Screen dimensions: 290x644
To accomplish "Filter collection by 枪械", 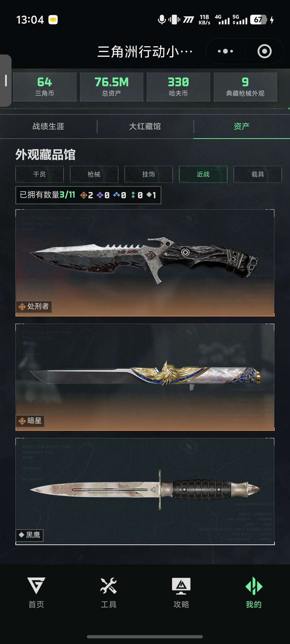I will (x=94, y=174).
